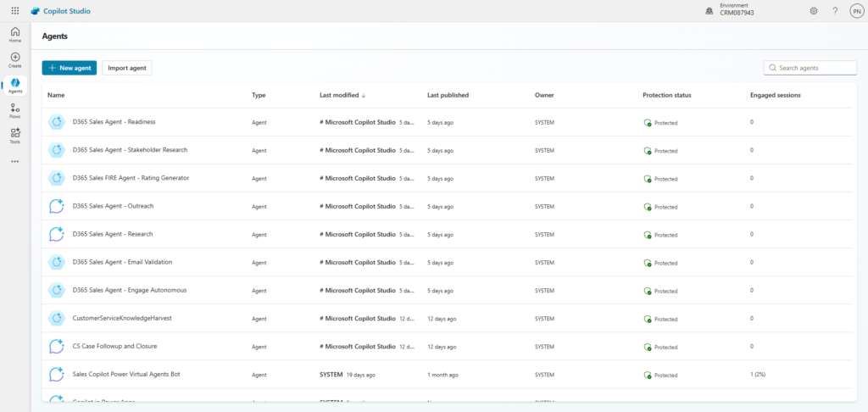868x412 pixels.
Task: Click the Agents page heading
Action: pos(55,36)
